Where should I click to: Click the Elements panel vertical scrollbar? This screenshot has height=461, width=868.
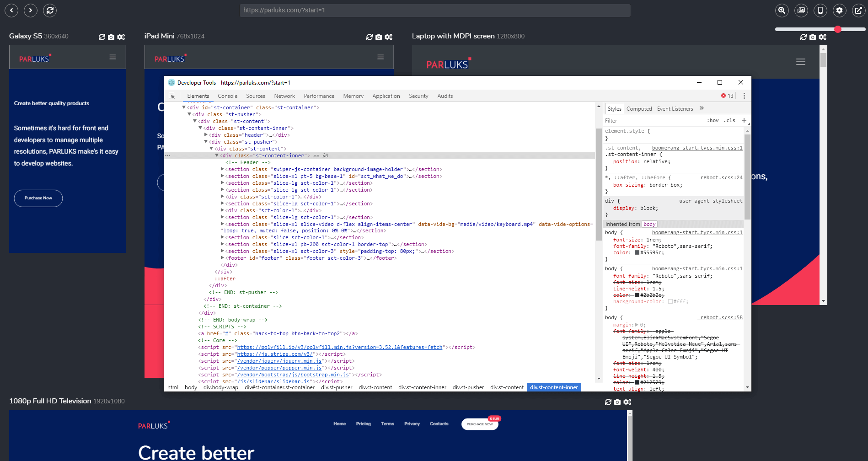pos(599,184)
